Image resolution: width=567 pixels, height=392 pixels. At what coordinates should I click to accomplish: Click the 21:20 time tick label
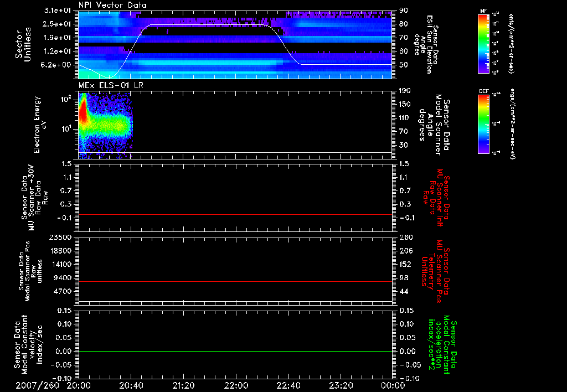click(x=184, y=385)
